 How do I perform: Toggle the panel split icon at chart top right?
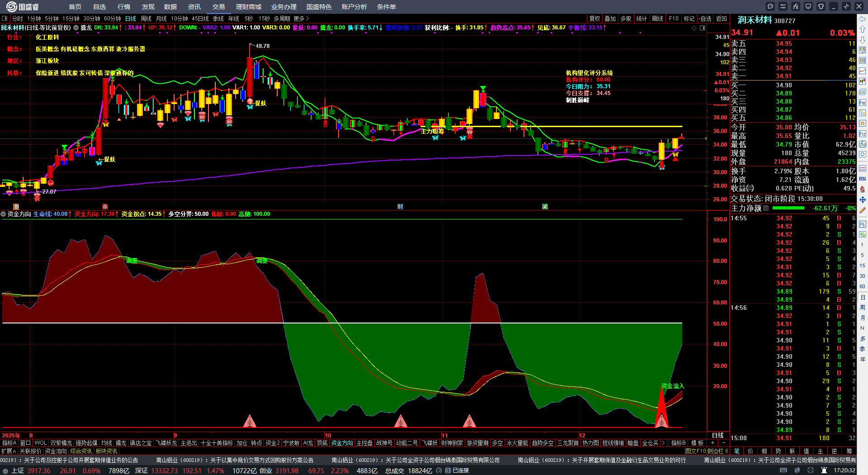coord(703,28)
